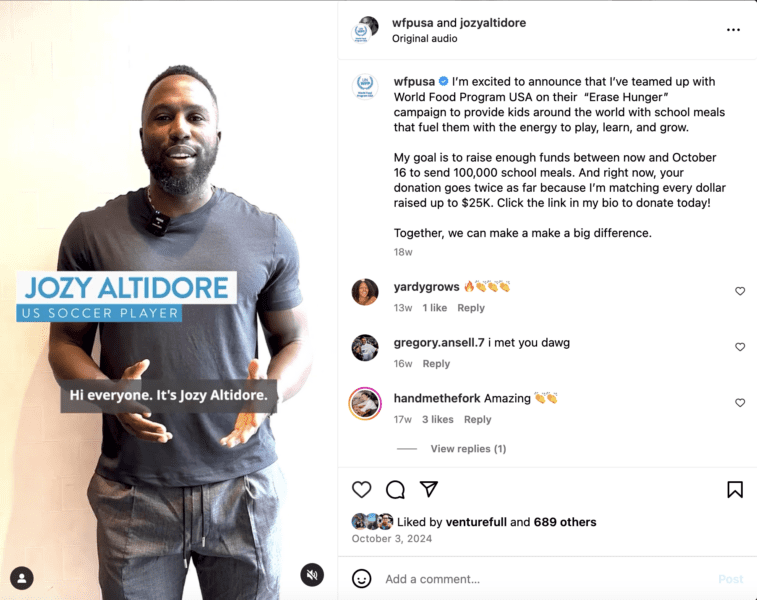Open handmethefork story avatar

[x=365, y=403]
